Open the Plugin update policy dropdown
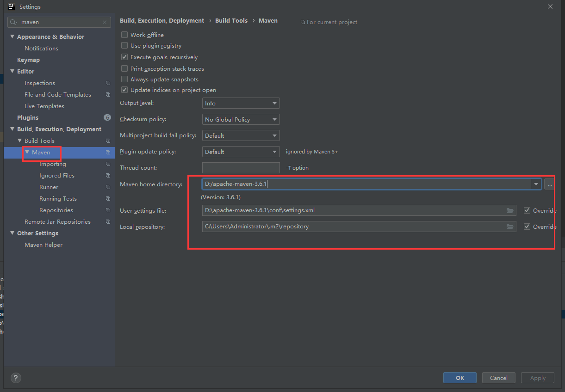 click(x=241, y=152)
